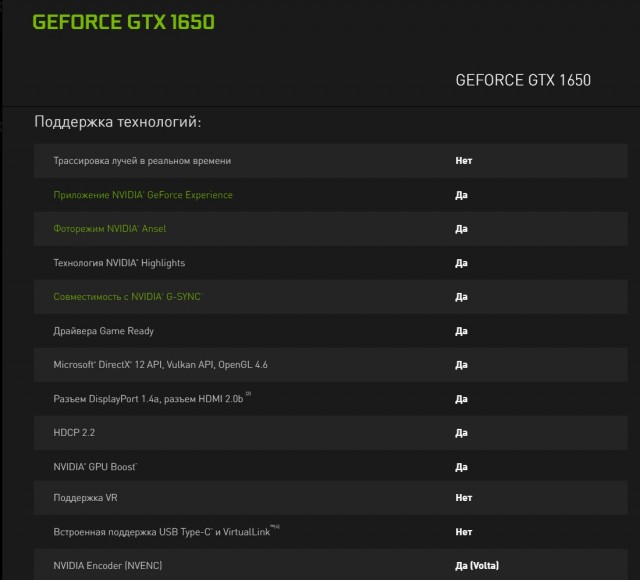Click the Поддержка технологий: section title
Screen dimensions: 640x580
point(118,122)
